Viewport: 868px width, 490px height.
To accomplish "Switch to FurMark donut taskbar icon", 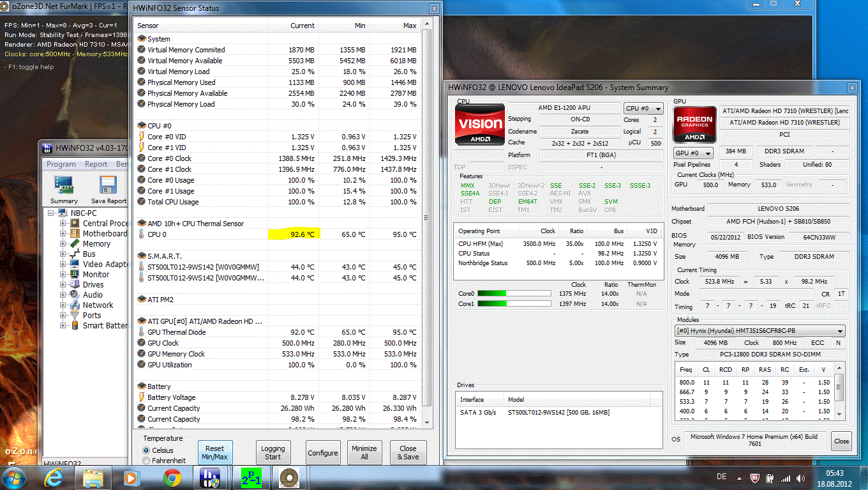I will pos(289,477).
